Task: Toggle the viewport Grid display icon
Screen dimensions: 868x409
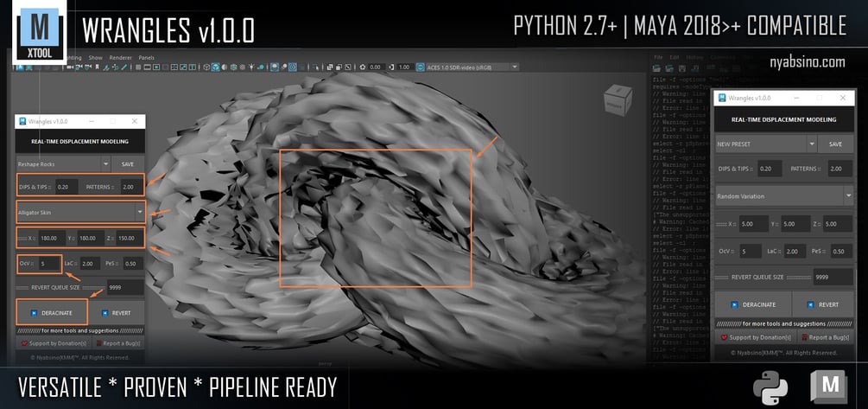Action: coord(138,67)
